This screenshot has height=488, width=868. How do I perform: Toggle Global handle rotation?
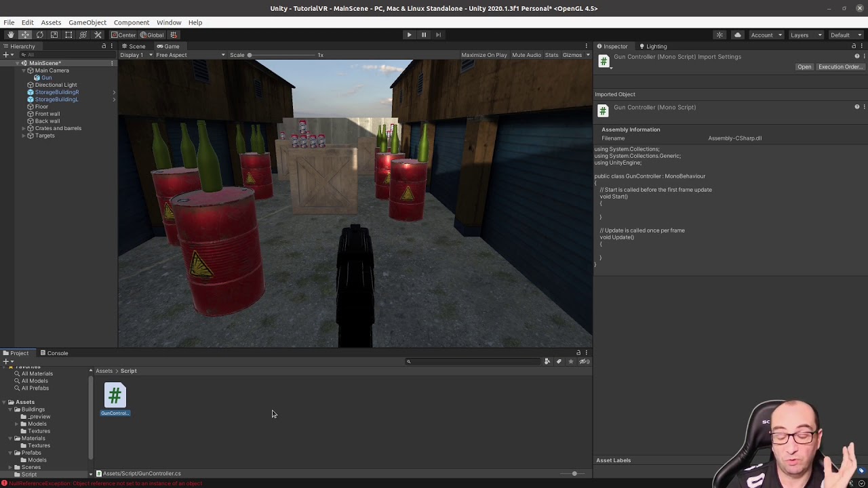point(152,35)
